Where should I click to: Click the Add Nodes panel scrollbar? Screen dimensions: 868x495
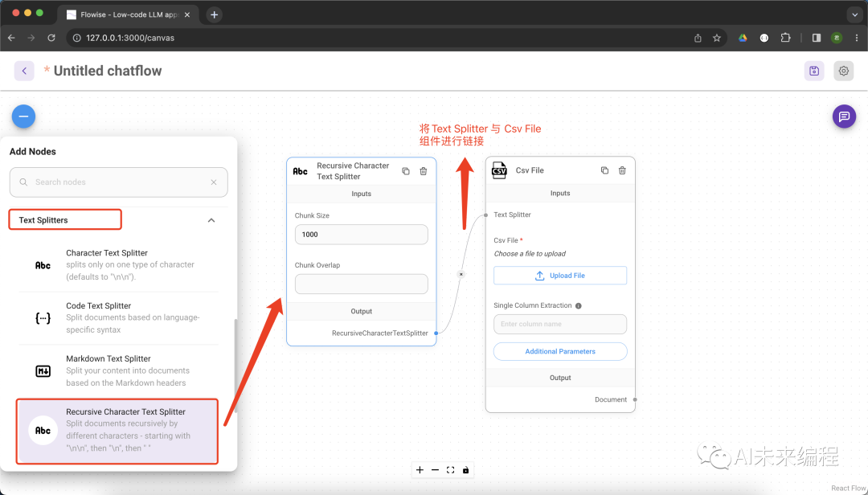click(235, 366)
